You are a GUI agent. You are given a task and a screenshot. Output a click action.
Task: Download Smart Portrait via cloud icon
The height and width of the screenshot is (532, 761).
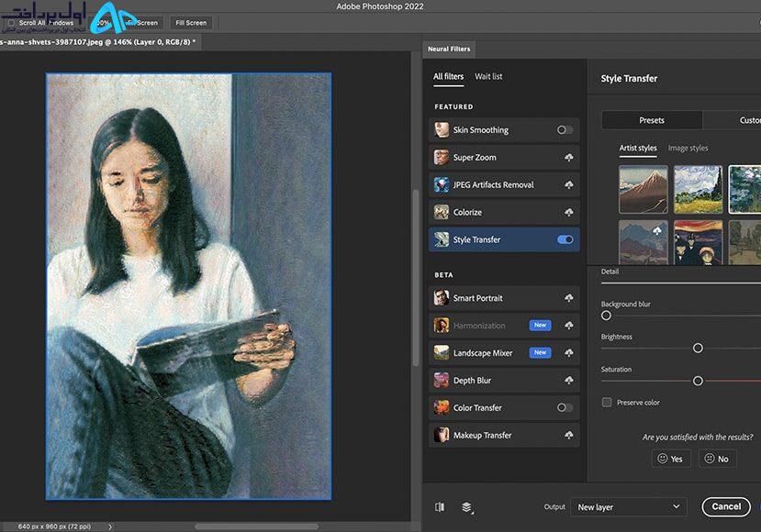[569, 298]
